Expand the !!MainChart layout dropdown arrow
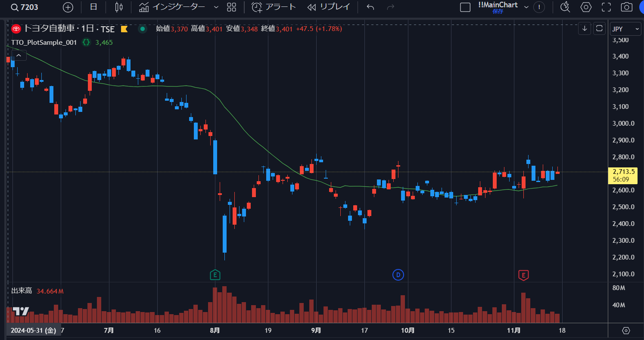Viewport: 644px width, 340px height. 526,7
